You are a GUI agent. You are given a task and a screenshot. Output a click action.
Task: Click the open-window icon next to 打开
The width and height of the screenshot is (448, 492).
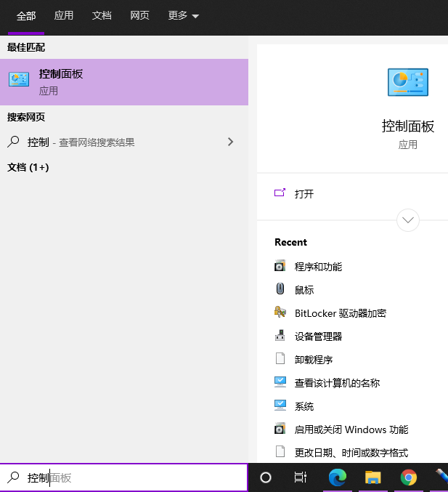(x=280, y=193)
